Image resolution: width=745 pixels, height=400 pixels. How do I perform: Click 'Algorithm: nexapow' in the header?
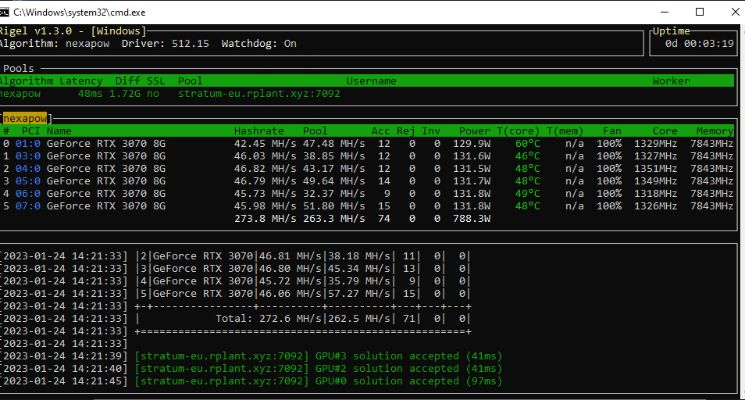(55, 44)
